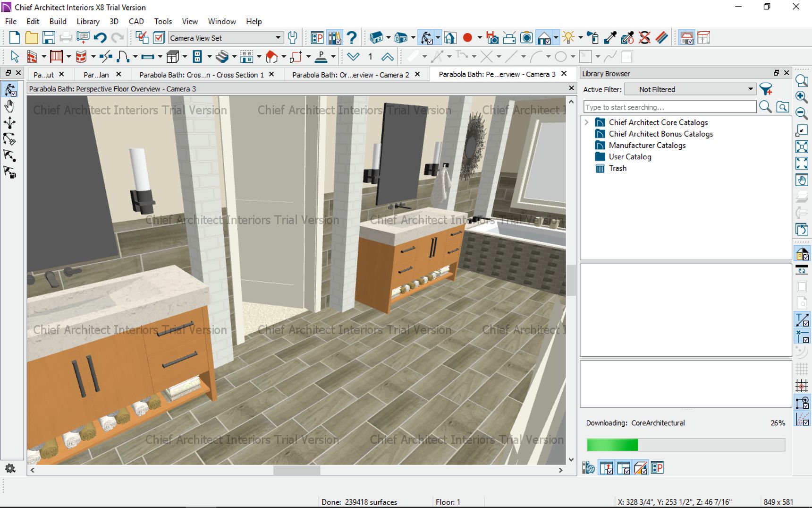Select the Pan hand tool on left toolbar
812x508 pixels.
point(9,106)
